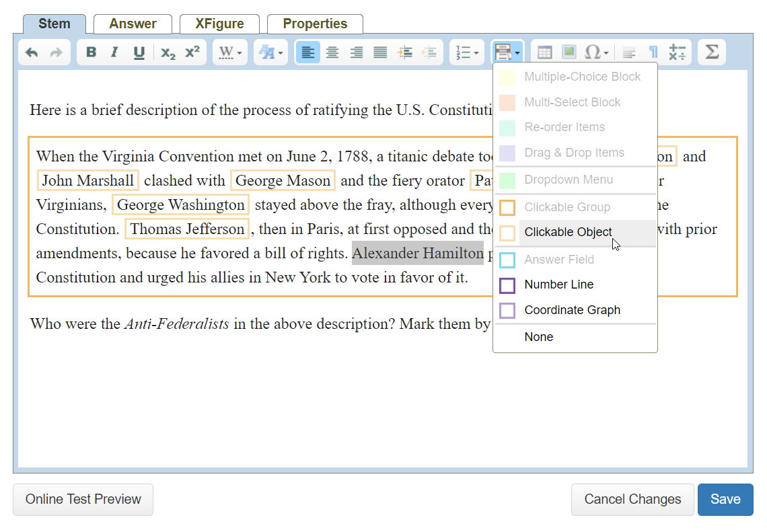Viewport: 767px width, 532px height.
Task: Click the lavender Coordinate Graph swatch
Action: 507,311
